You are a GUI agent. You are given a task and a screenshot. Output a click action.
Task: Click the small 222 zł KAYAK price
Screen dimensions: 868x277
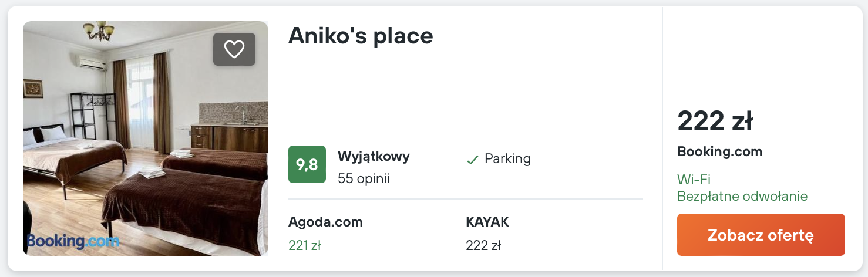(483, 246)
